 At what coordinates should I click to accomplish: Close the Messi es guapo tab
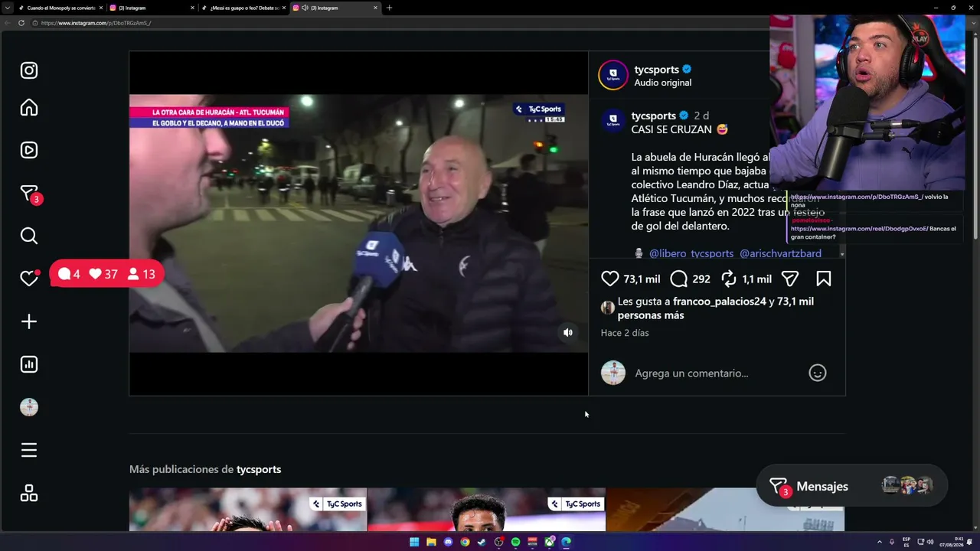(284, 8)
